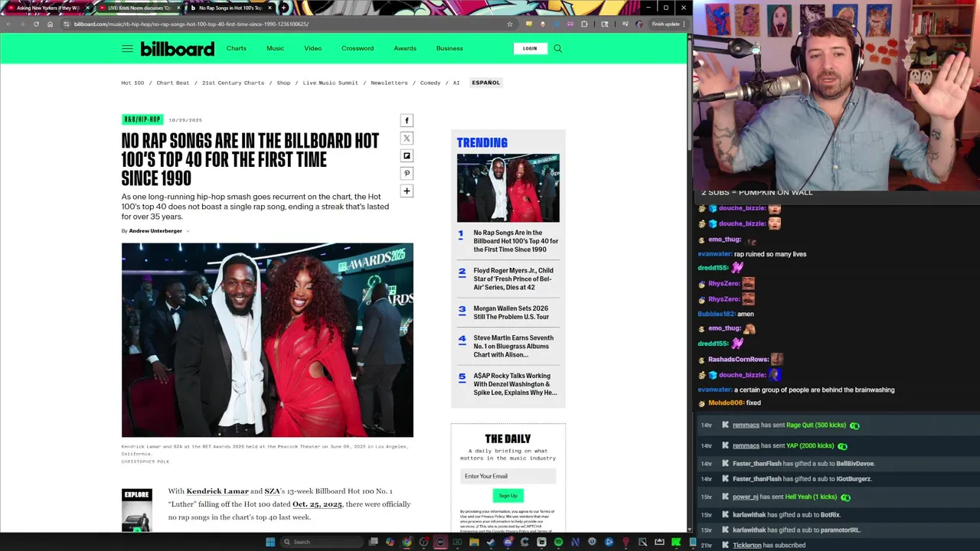Click the newsletter Sign Up button
Image resolution: width=980 pixels, height=551 pixels.
[508, 496]
